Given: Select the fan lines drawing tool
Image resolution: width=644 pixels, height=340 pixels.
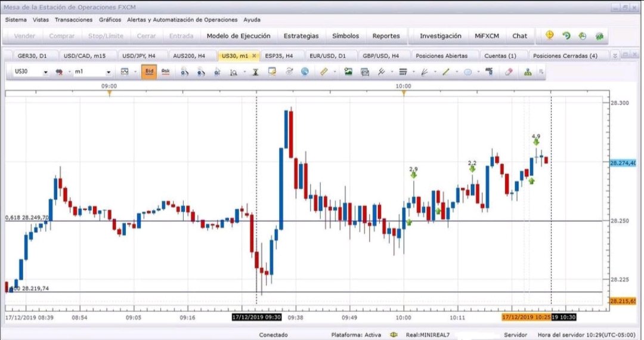Looking at the screenshot, I should (425, 72).
